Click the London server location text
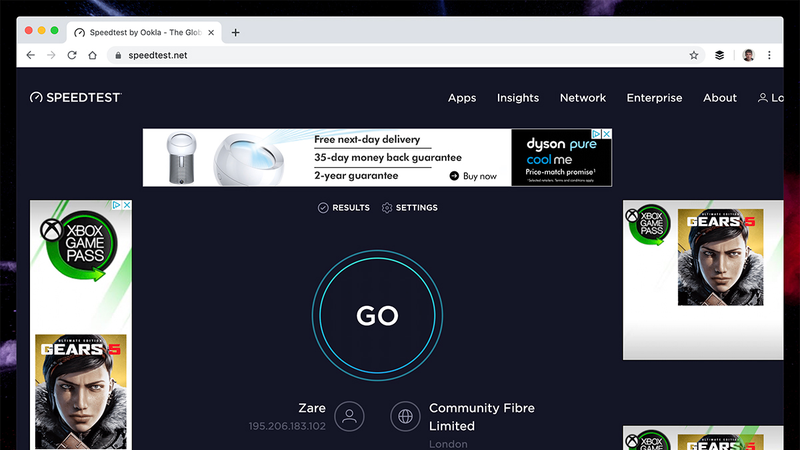Image resolution: width=800 pixels, height=450 pixels. 448,444
